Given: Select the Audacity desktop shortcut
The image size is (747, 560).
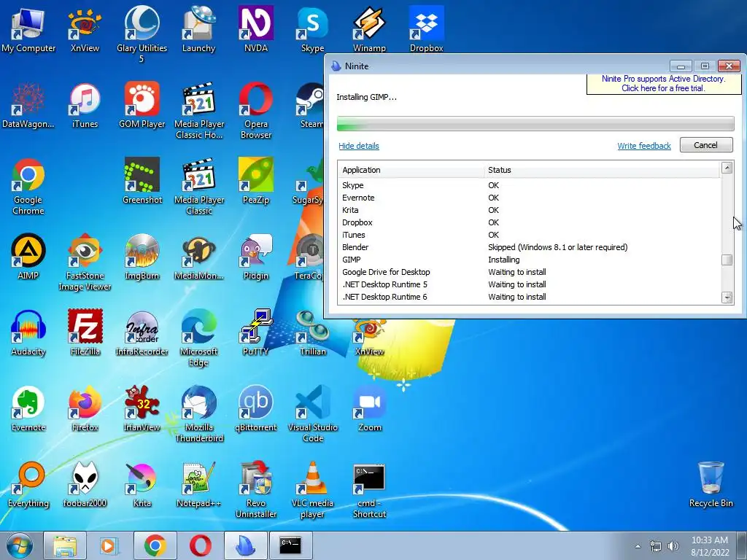Looking at the screenshot, I should [x=28, y=332].
